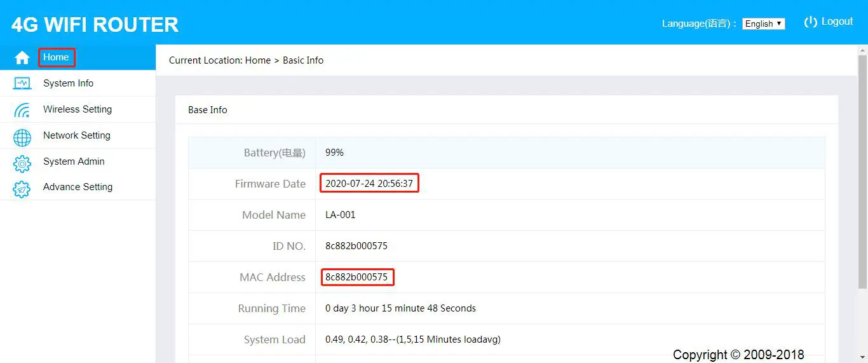Click the Network Setting globe icon
Image resolution: width=868 pixels, height=363 pixels.
point(22,137)
